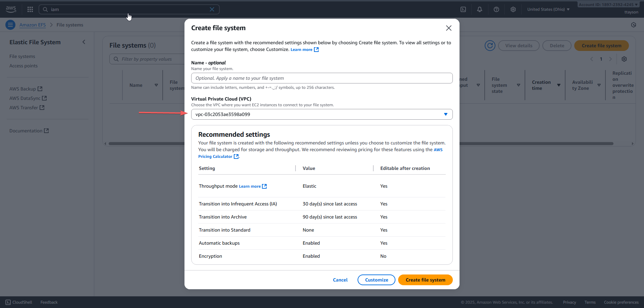Open the settings gear in top navigation

click(513, 9)
